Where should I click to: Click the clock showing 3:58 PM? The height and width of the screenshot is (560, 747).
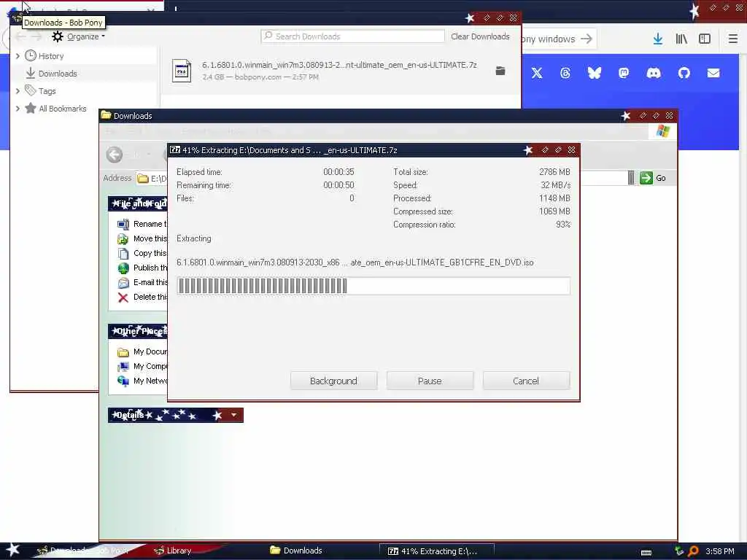tap(720, 551)
